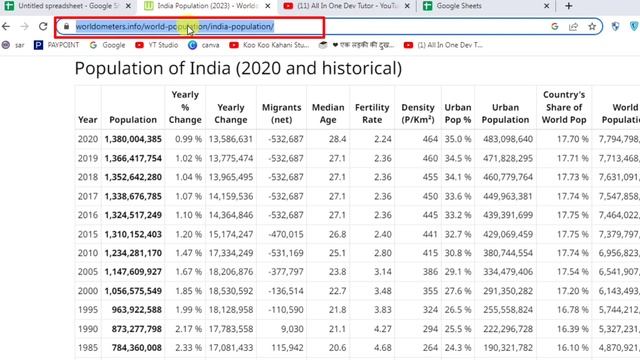Viewport: 640px width, 360px height.
Task: Click the 'Population of India (2020 and historical)' heading
Action: point(238,68)
